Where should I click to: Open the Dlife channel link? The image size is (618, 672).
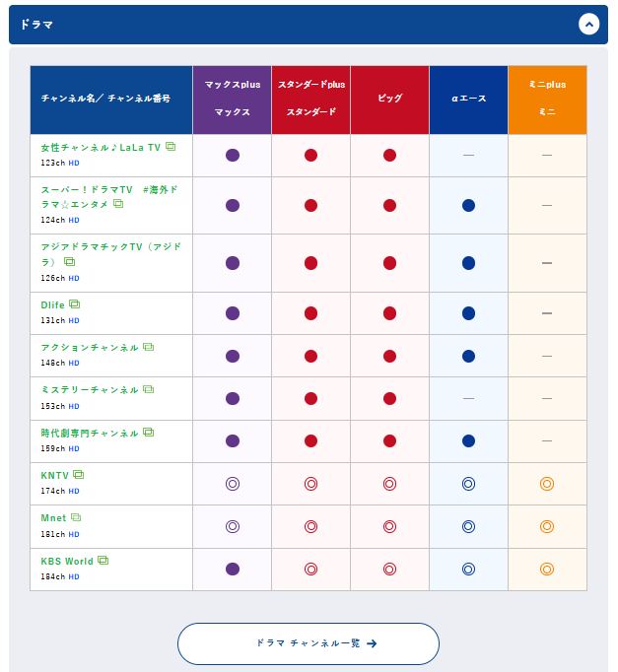coord(52,305)
